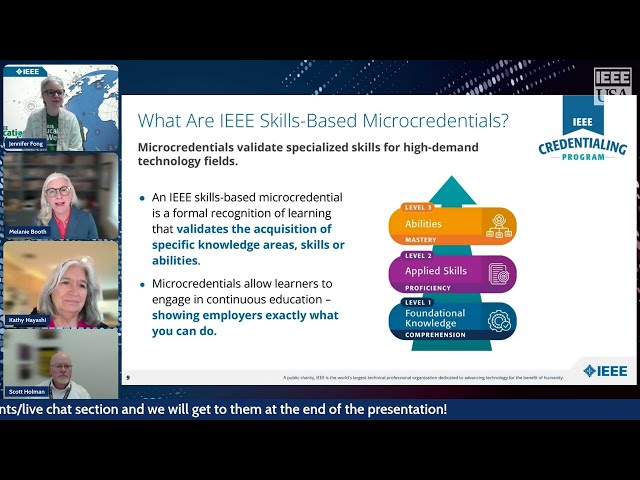The height and width of the screenshot is (480, 640).
Task: Click the Jennifer Fong name label
Action: click(26, 144)
